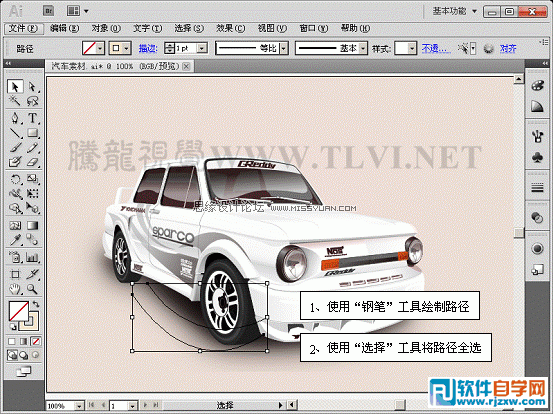
Task: Open the 效果 menu
Action: point(231,28)
